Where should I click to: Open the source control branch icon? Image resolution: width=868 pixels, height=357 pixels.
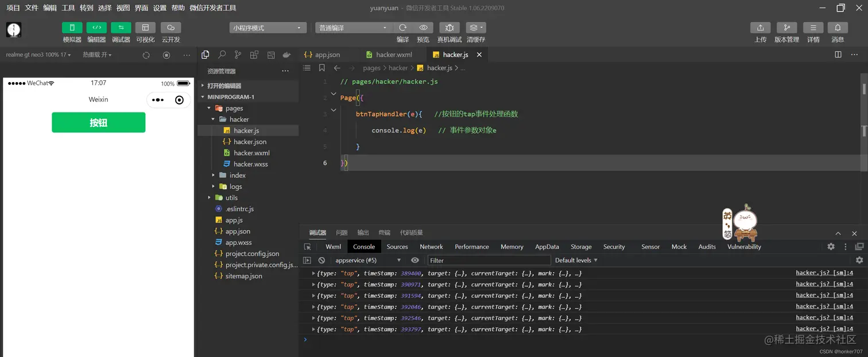click(238, 55)
